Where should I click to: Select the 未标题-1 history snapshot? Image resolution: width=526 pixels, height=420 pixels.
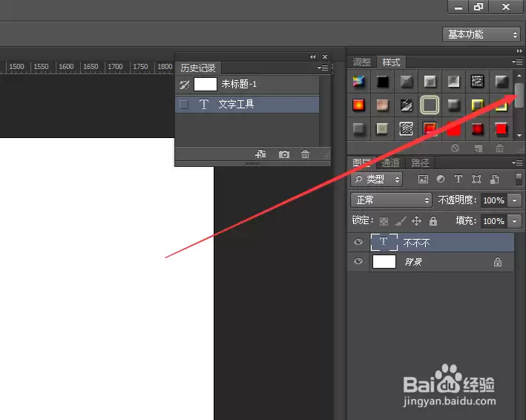click(247, 84)
